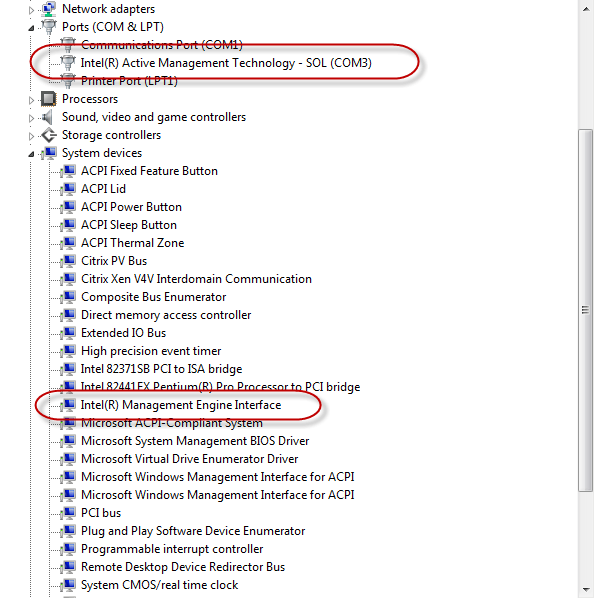Select the Remote Desktop Device Redirector Bus icon

pos(68,567)
